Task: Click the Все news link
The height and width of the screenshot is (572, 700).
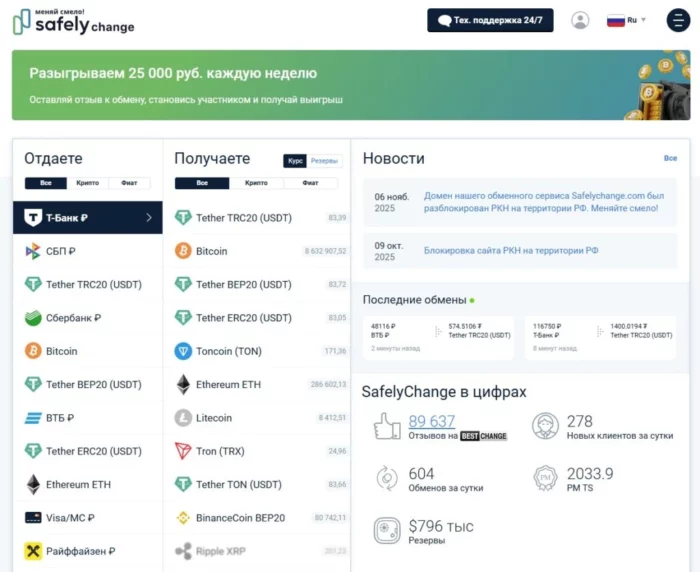Action: 670,158
